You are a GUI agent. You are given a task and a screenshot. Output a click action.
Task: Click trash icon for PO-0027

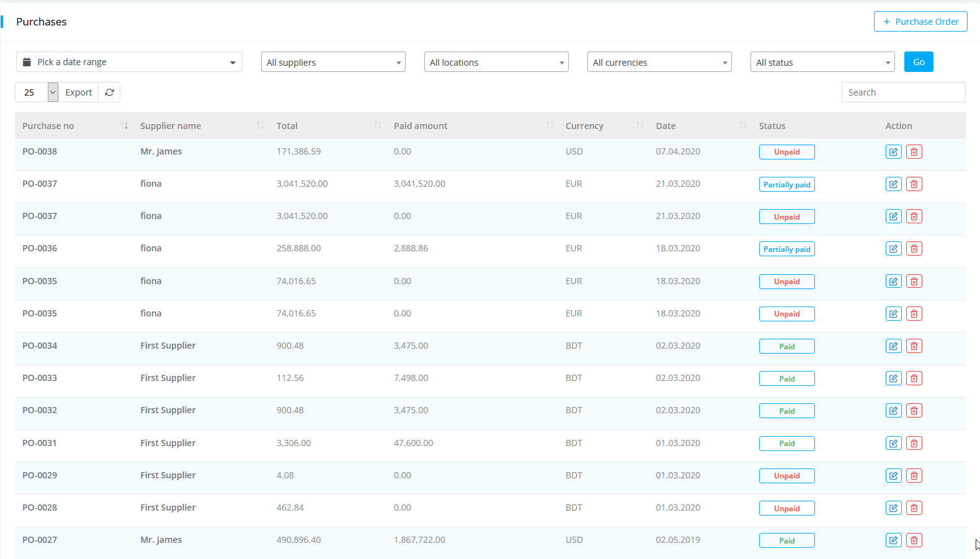pyautogui.click(x=914, y=540)
